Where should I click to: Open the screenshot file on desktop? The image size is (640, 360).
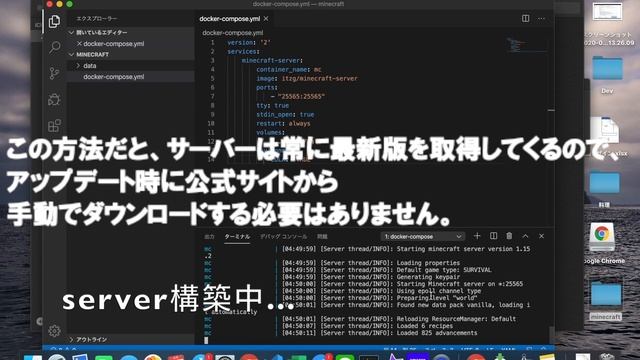click(x=608, y=24)
